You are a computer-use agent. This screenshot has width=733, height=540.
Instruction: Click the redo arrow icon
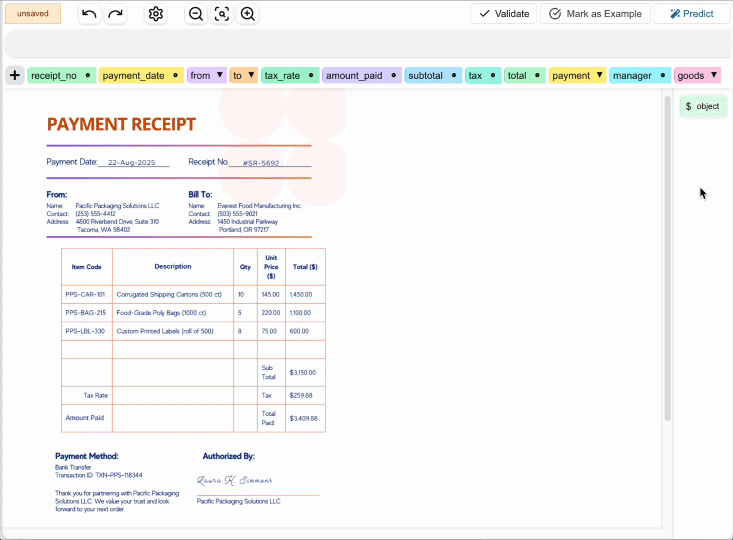[x=116, y=14]
